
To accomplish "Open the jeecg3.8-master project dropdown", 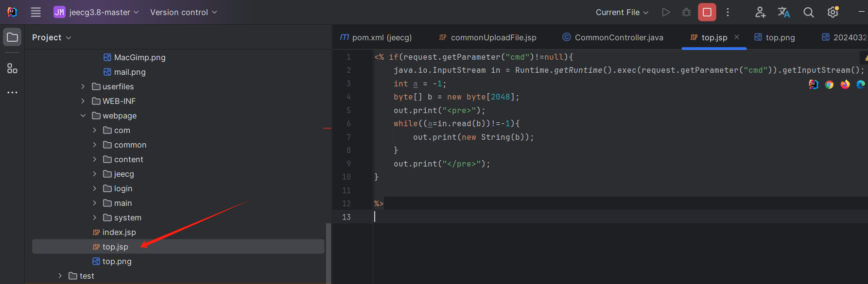I will point(96,12).
